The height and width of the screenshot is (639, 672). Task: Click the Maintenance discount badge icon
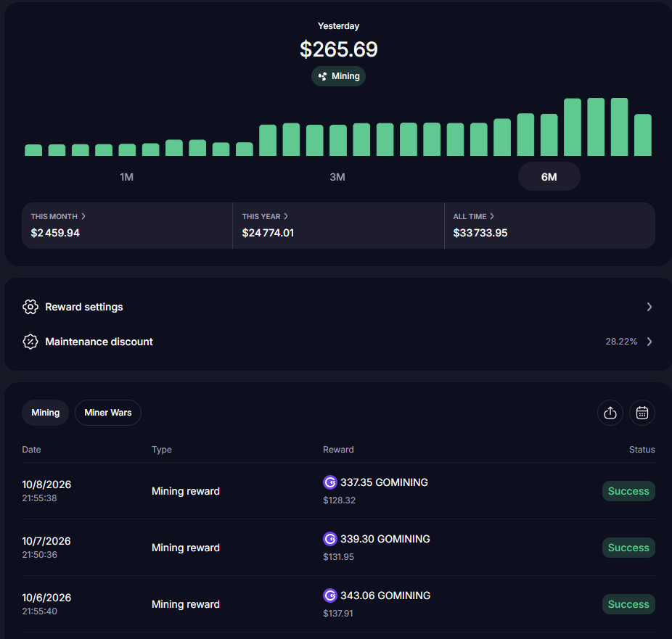30,342
